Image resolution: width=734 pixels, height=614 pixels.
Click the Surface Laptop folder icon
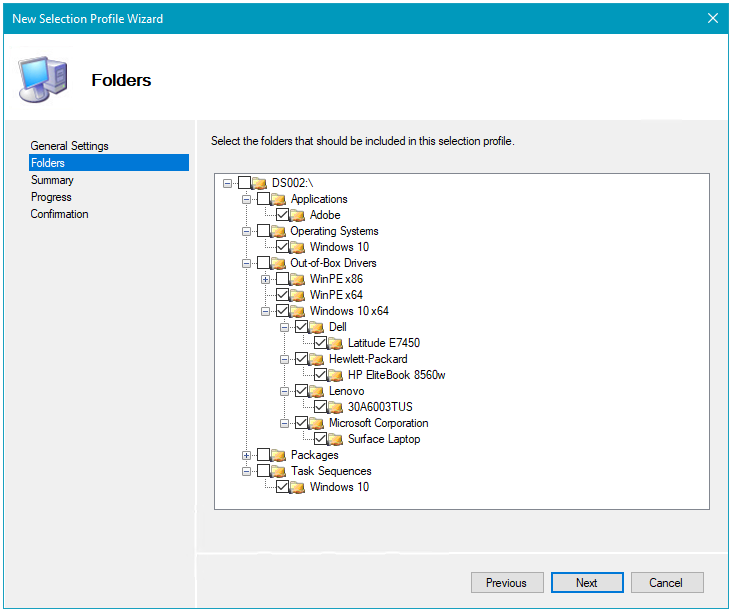[336, 439]
